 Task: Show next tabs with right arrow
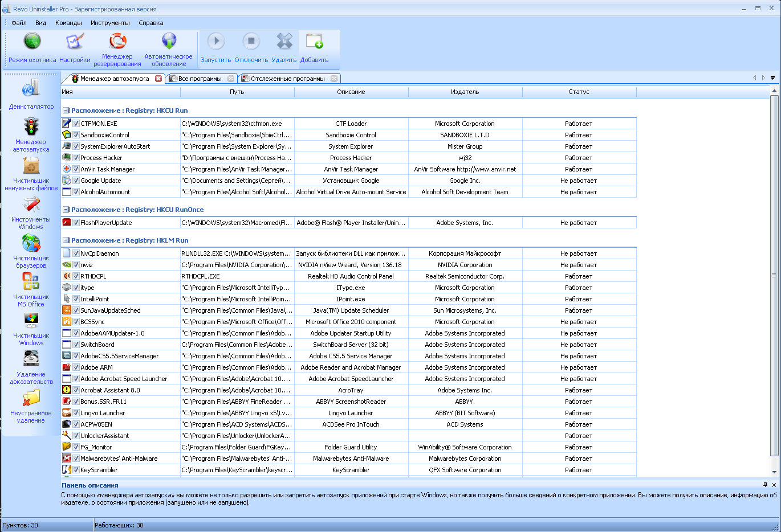click(x=763, y=78)
